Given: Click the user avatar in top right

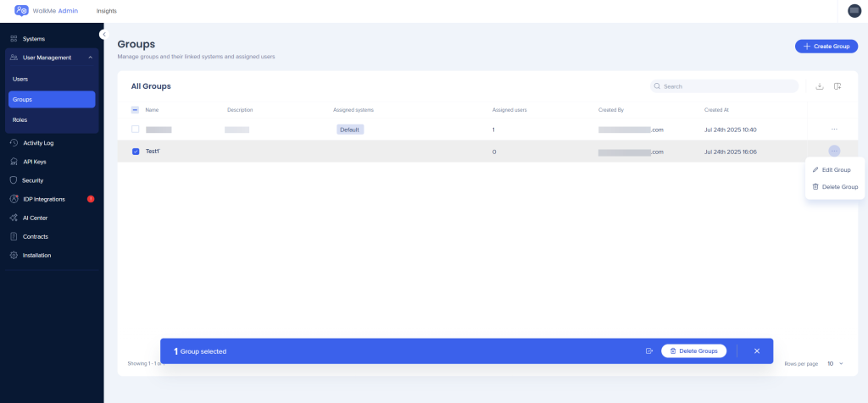Looking at the screenshot, I should pos(854,10).
